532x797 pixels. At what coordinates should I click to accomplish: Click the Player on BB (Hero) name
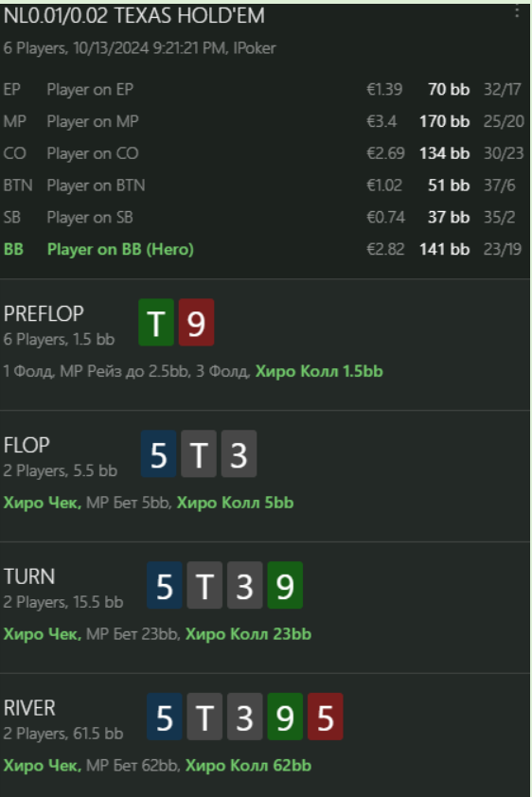120,250
